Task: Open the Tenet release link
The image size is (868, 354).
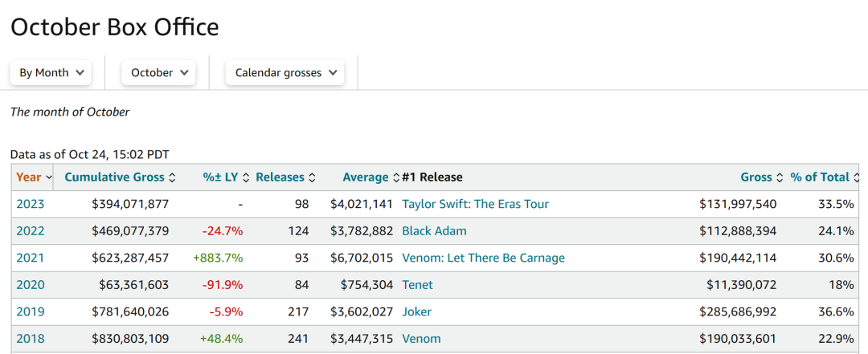Action: tap(418, 285)
